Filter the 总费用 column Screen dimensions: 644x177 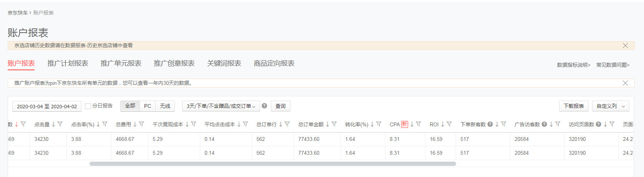pos(141,124)
